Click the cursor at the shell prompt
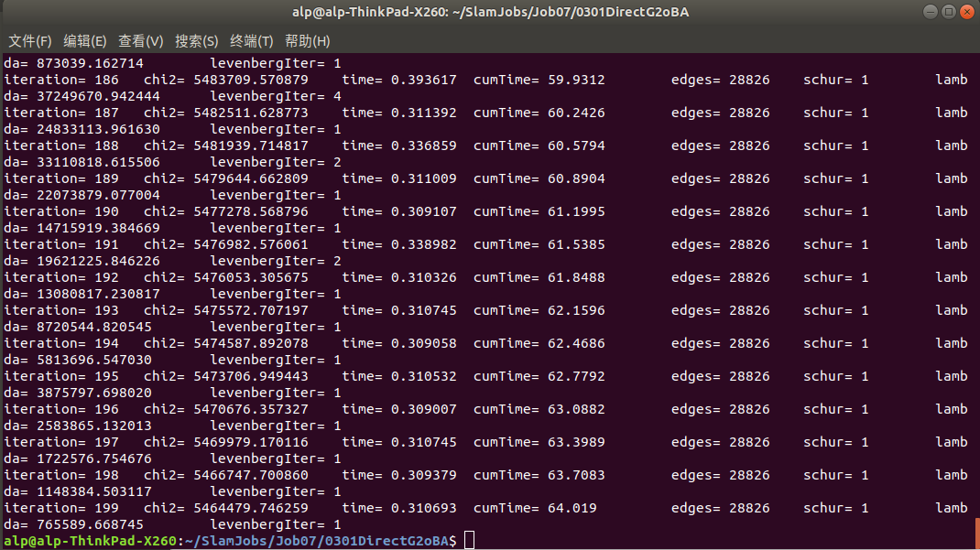The width and height of the screenshot is (980, 550). 469,540
